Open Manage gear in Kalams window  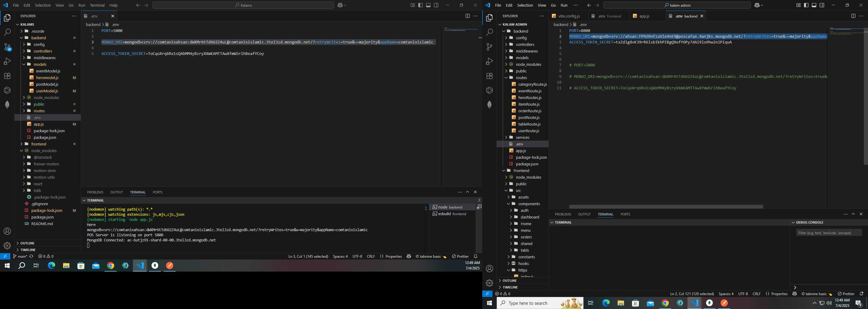pyautogui.click(x=7, y=246)
